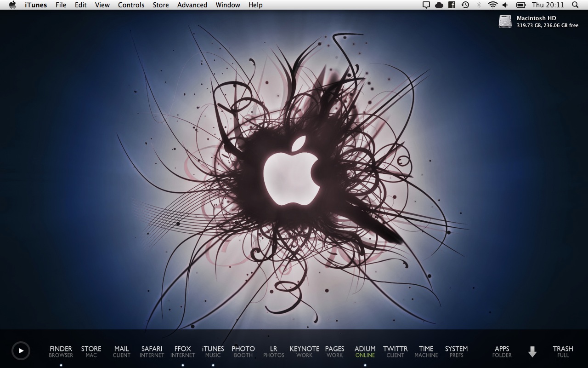Click the Thu 20:11 clock

(548, 5)
